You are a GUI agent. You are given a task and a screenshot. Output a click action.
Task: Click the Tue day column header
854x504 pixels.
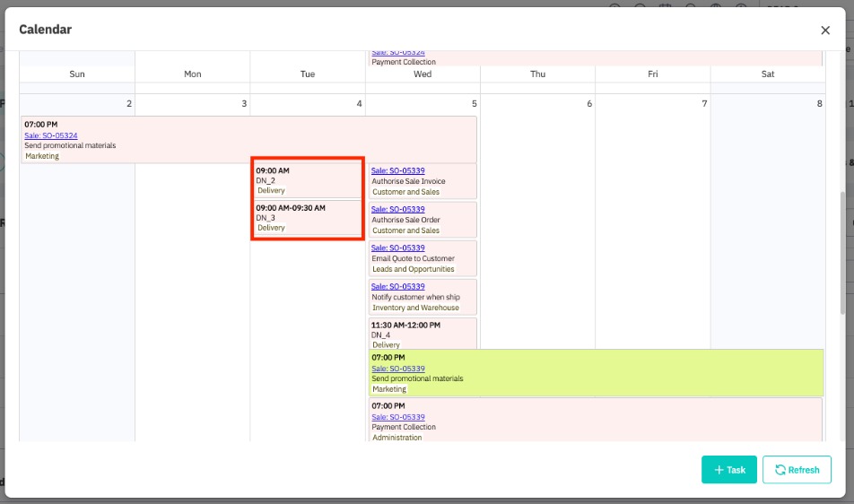click(x=308, y=74)
